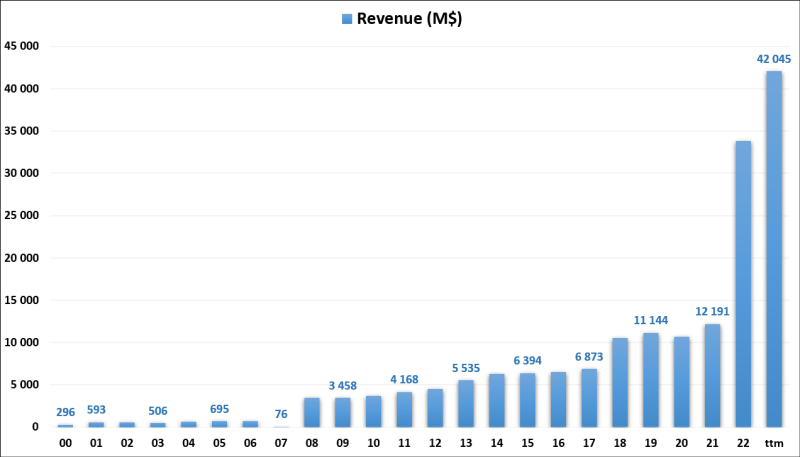Select the bar for year 14
Viewport: 800px width, 457px height.
click(x=497, y=400)
